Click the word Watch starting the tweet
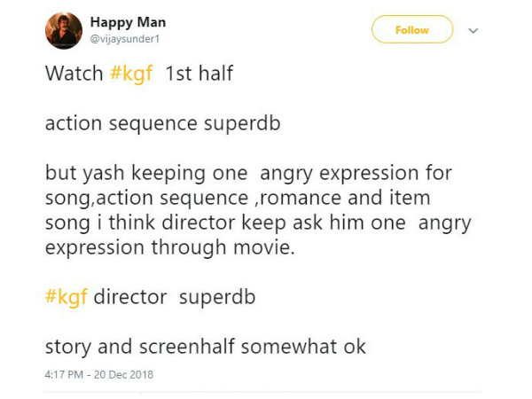This screenshot has width=532, height=399. point(74,74)
